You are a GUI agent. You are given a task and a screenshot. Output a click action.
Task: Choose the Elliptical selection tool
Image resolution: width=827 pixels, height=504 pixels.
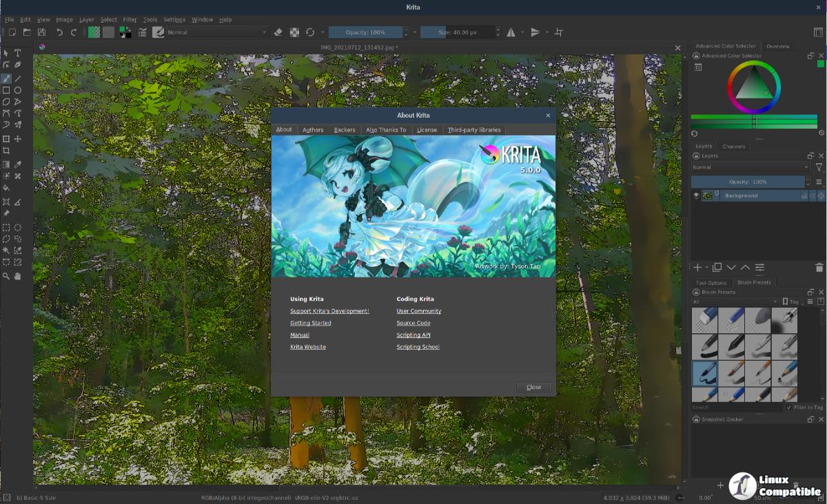coord(18,227)
